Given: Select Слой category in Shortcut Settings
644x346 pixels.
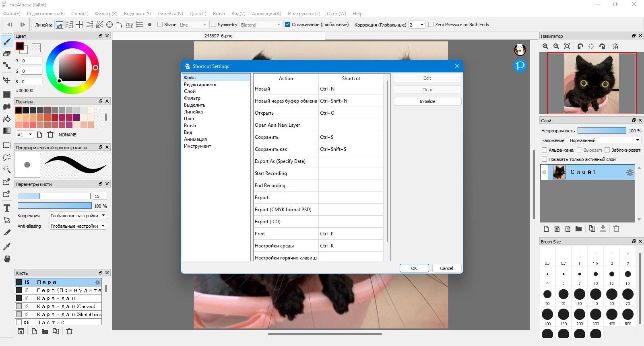Looking at the screenshot, I should tap(190, 91).
